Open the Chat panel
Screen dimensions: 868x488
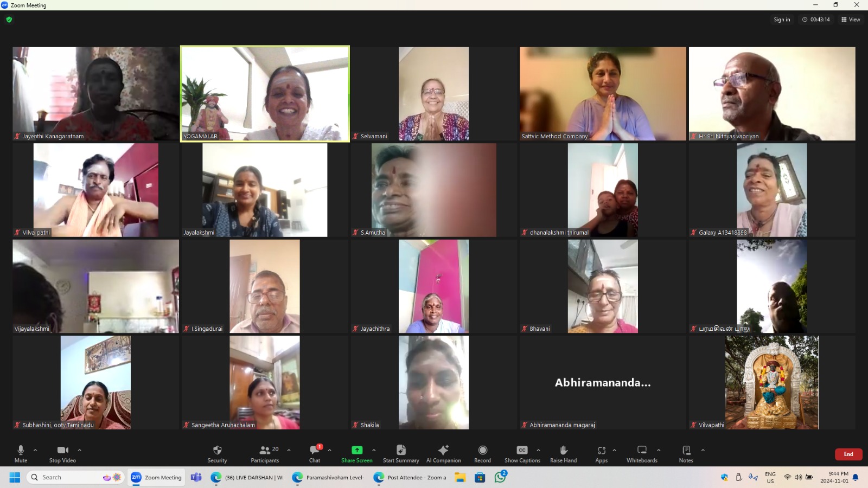pos(315,453)
